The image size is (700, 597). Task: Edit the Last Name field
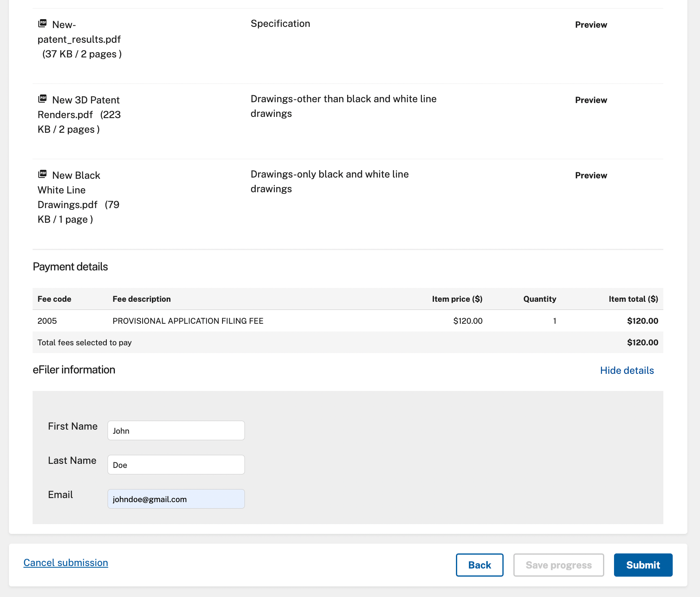pyautogui.click(x=176, y=465)
